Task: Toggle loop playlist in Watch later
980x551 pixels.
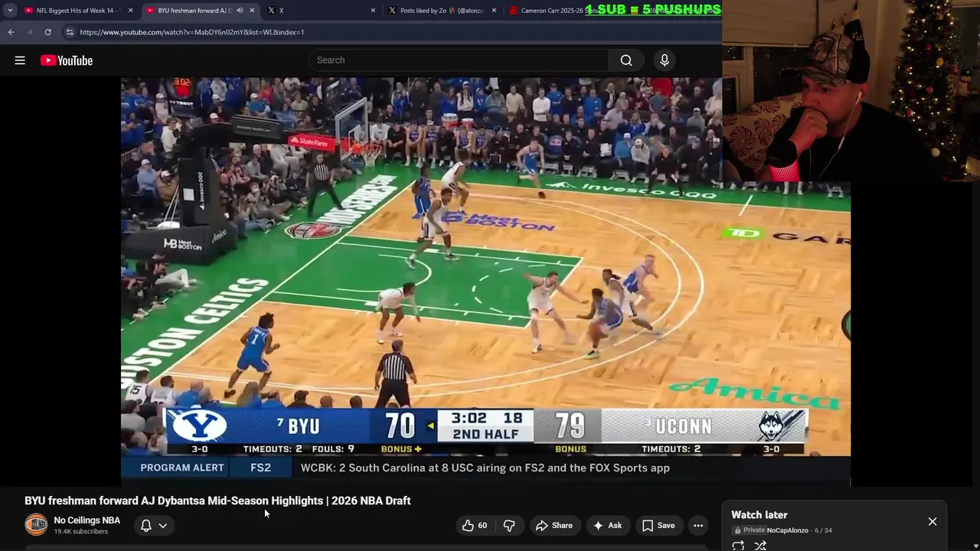Action: [738, 546]
